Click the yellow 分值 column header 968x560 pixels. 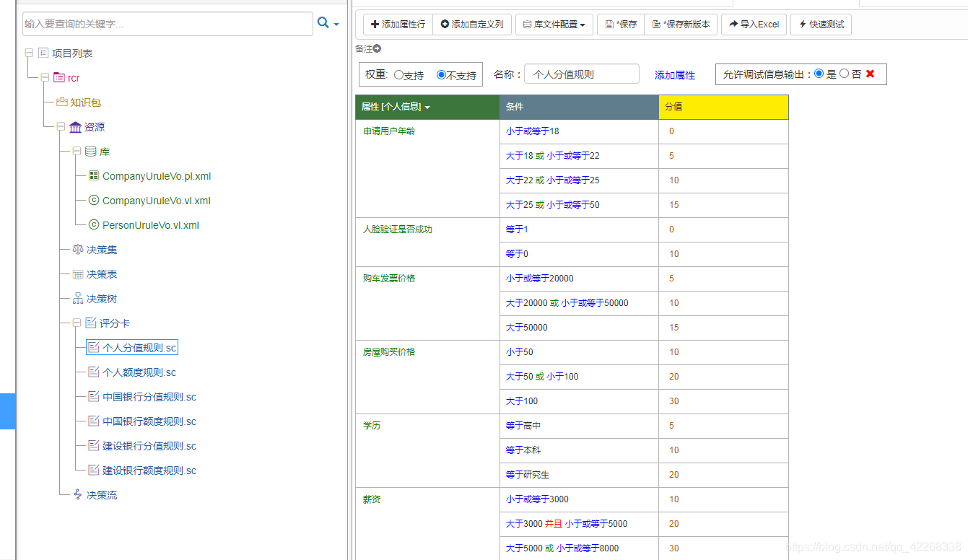pyautogui.click(x=723, y=107)
